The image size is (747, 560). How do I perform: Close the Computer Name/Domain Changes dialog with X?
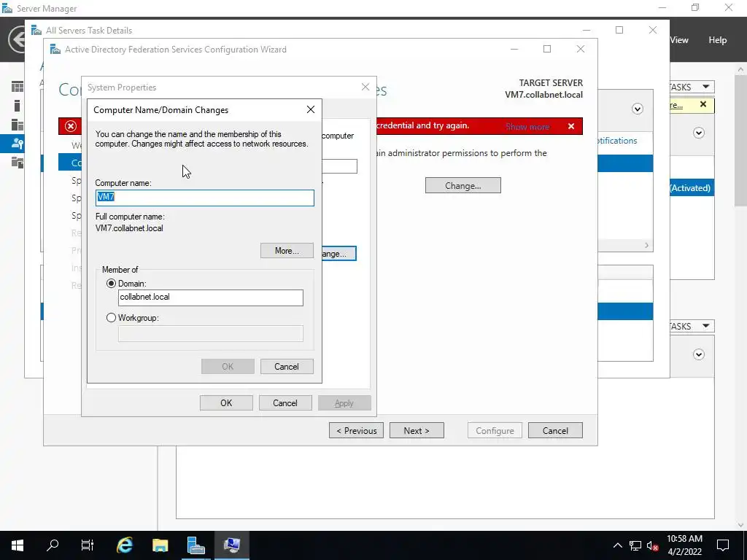[x=311, y=109]
